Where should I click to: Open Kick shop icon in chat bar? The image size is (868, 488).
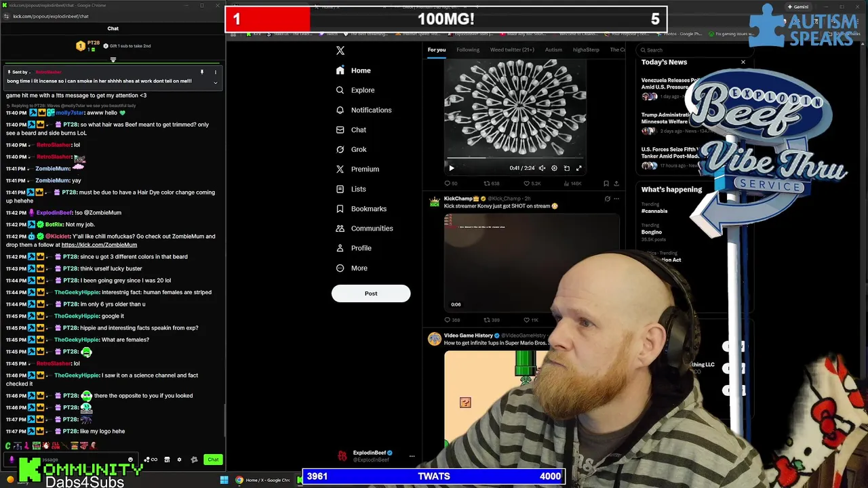(167, 460)
